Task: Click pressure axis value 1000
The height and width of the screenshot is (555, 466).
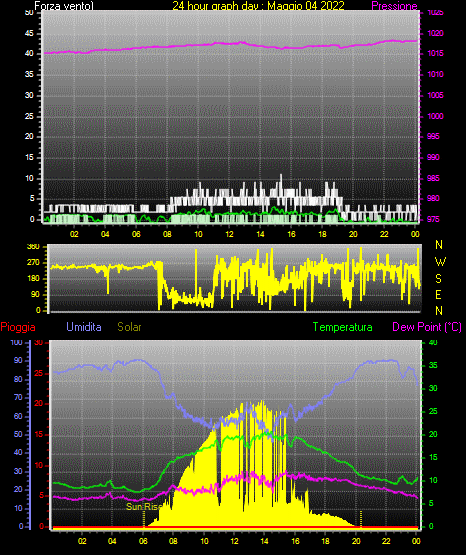Action: click(435, 116)
